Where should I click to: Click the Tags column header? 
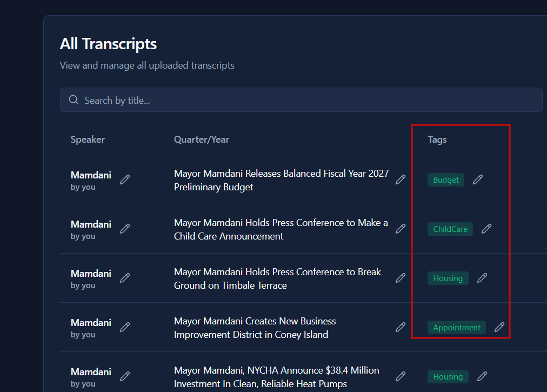437,139
